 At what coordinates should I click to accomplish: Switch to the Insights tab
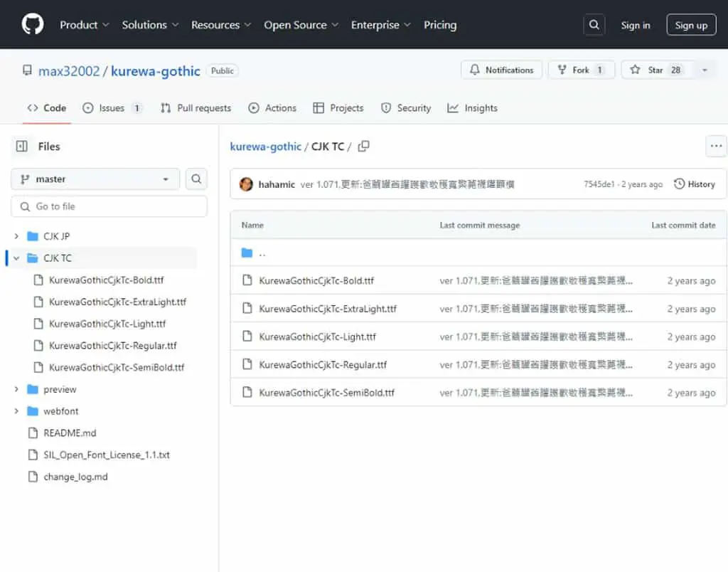[x=472, y=108]
